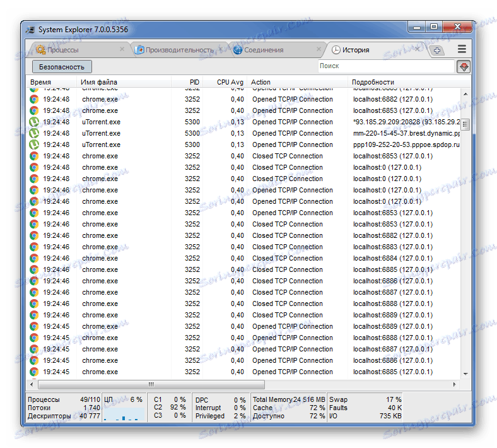Click Chrome icon of Closed localhost:6883 row

click(34, 247)
